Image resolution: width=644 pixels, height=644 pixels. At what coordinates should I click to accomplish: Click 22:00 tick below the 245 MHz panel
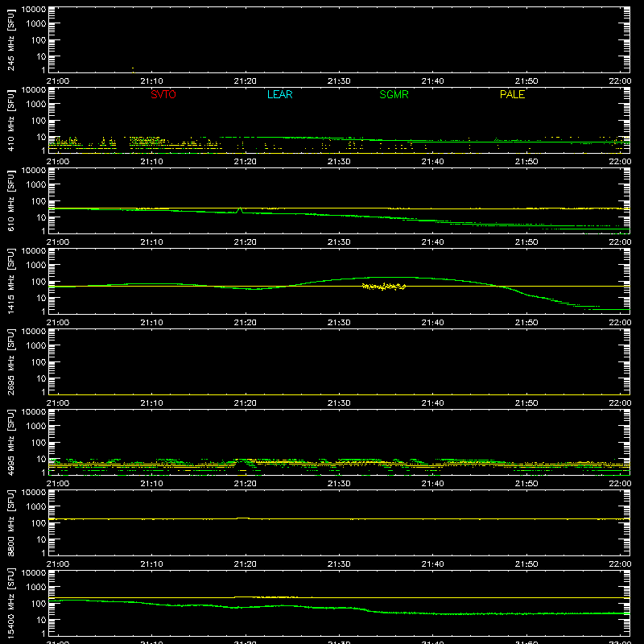pyautogui.click(x=620, y=81)
